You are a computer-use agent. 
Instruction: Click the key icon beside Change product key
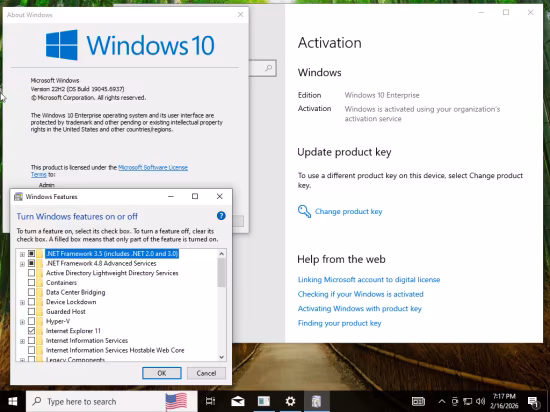pos(304,211)
